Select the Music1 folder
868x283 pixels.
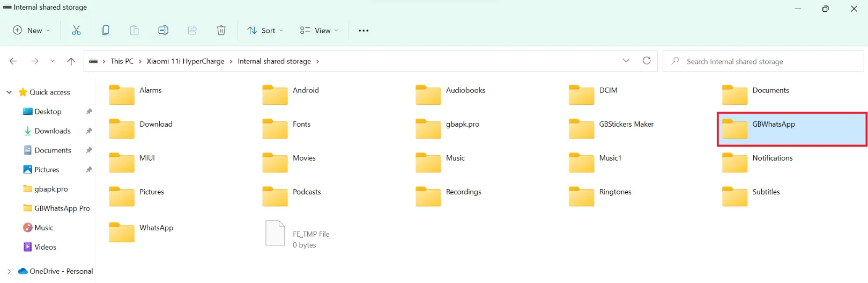595,163
